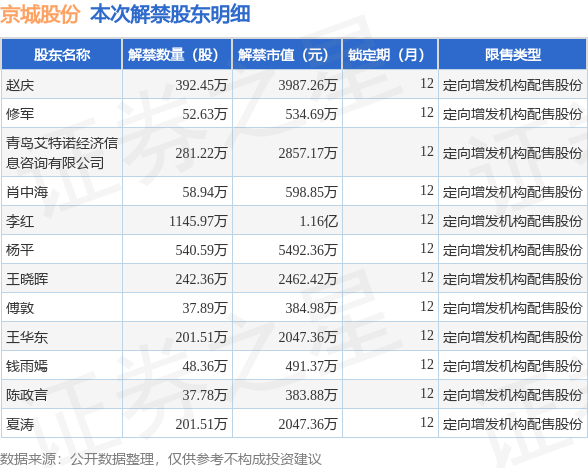Click 傅敦's 定向增发机构配售股份 type cell
This screenshot has width=588, height=468.
click(512, 308)
